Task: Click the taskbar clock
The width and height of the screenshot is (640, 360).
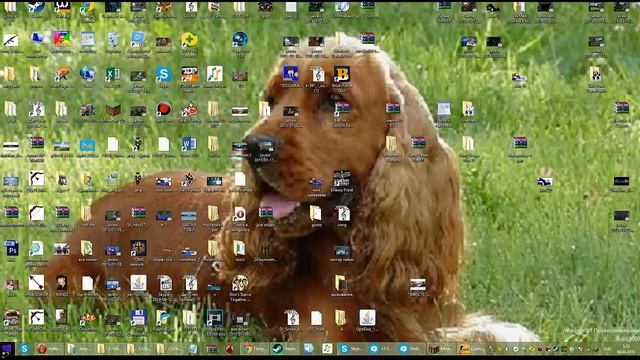Action: tap(627, 349)
